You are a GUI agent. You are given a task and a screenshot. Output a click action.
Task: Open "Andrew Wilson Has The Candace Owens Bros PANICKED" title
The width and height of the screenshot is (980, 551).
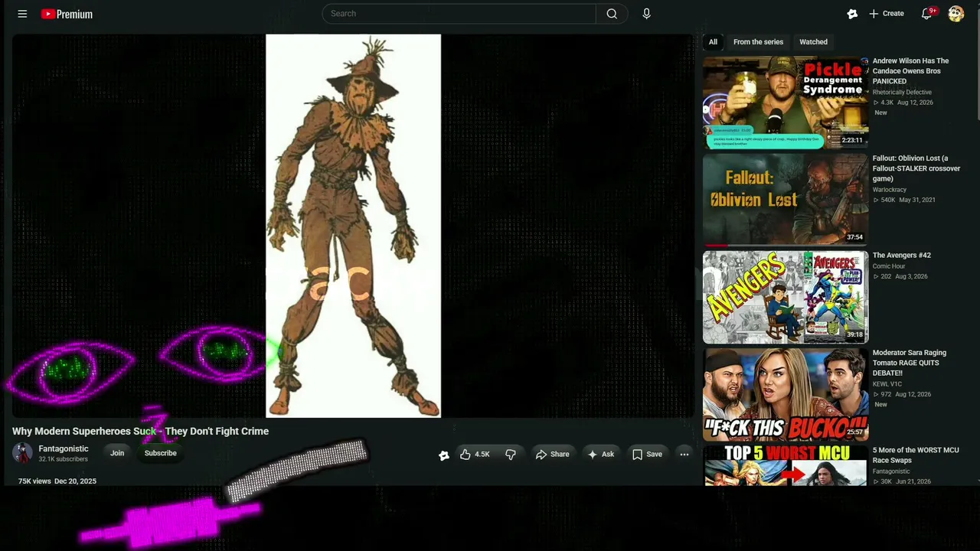(910, 71)
